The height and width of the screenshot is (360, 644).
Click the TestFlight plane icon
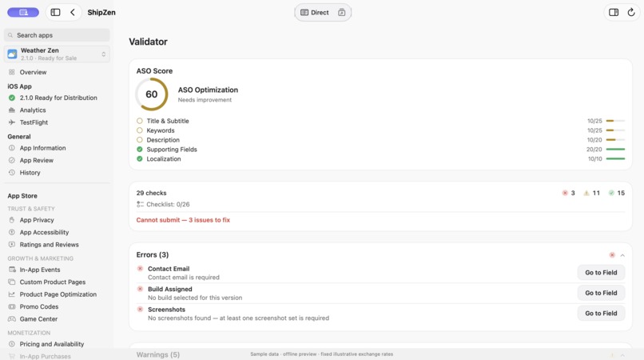(11, 122)
